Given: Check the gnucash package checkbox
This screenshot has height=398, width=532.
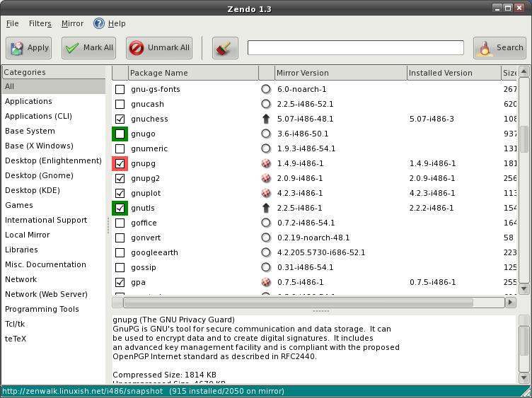Looking at the screenshot, I should tap(120, 104).
